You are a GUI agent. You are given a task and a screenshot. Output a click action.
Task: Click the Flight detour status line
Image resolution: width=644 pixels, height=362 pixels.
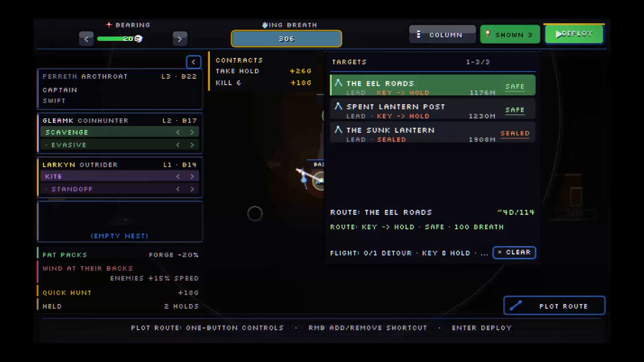(x=409, y=253)
